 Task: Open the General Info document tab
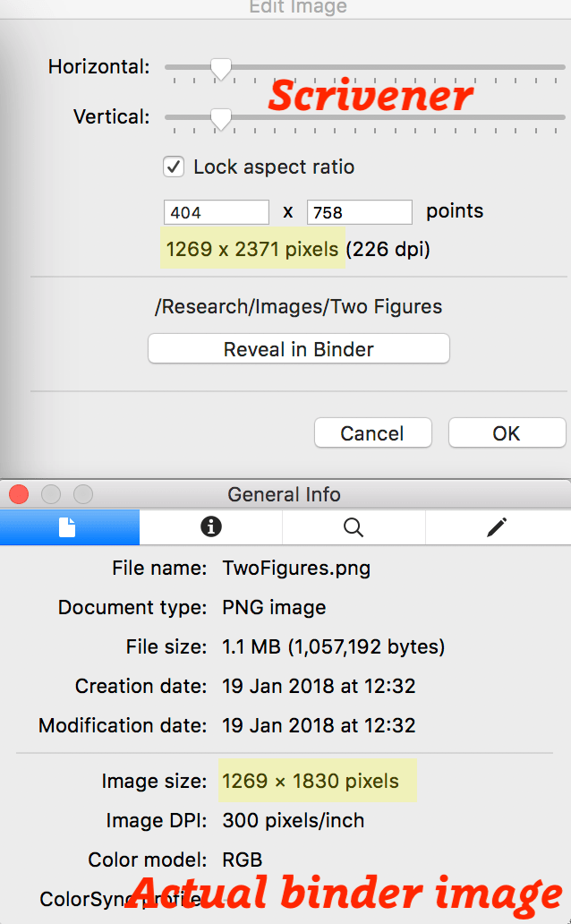click(x=70, y=526)
